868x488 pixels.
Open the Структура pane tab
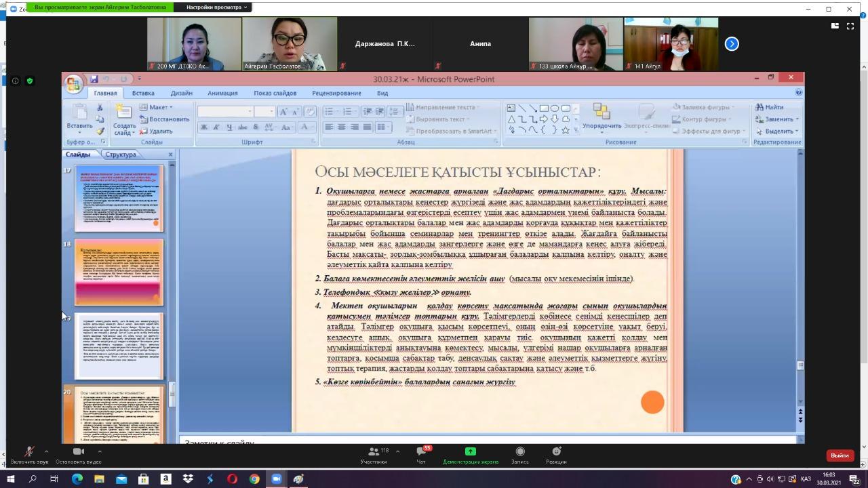pyautogui.click(x=121, y=155)
